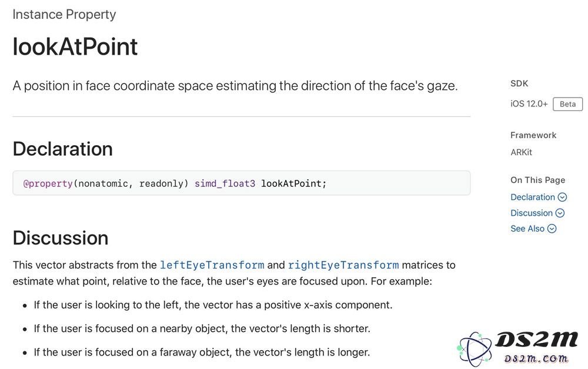Click the lookAtPoint page title

pyautogui.click(x=75, y=47)
